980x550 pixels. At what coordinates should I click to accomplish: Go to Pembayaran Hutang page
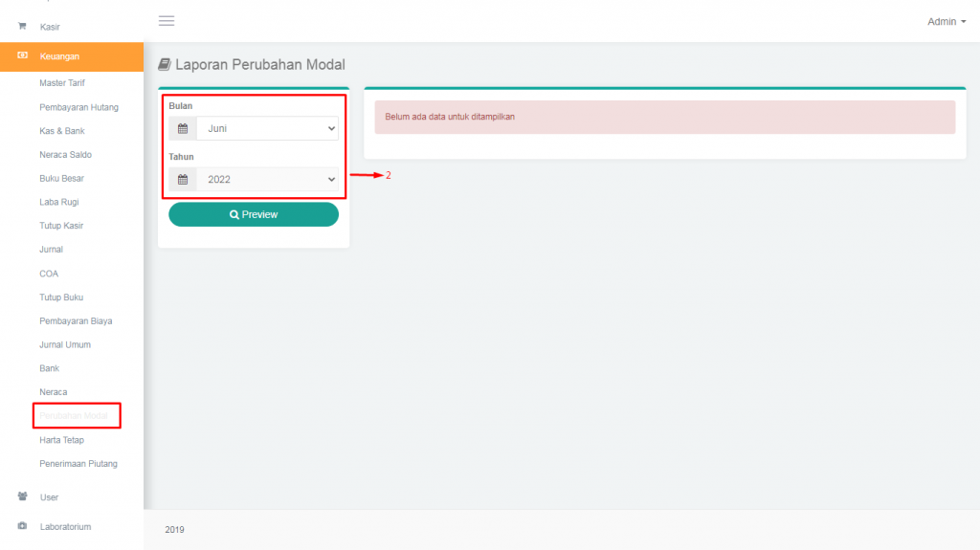pos(78,107)
